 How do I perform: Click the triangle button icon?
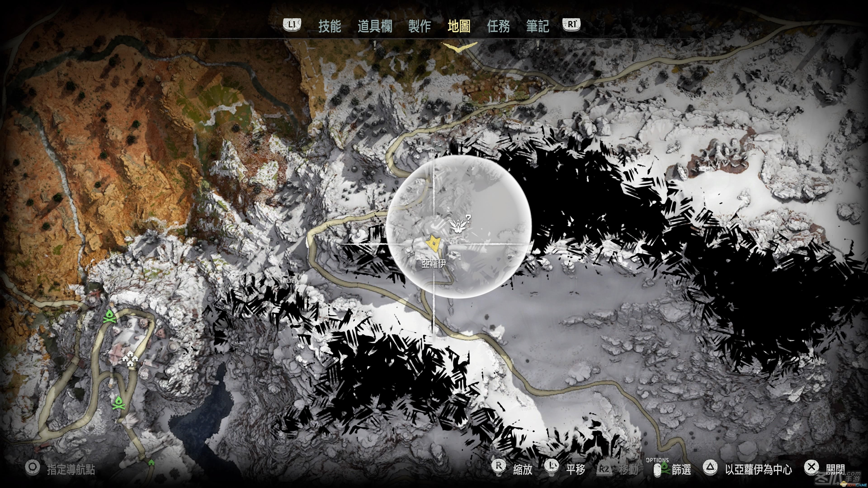point(710,467)
